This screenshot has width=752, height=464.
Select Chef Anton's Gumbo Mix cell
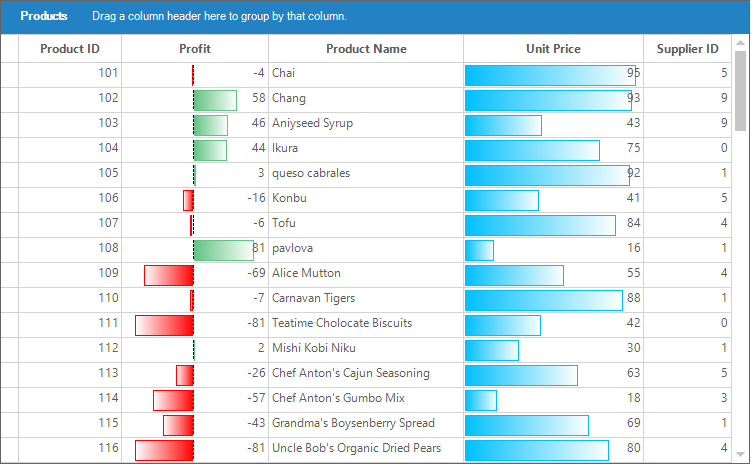pyautogui.click(x=338, y=399)
